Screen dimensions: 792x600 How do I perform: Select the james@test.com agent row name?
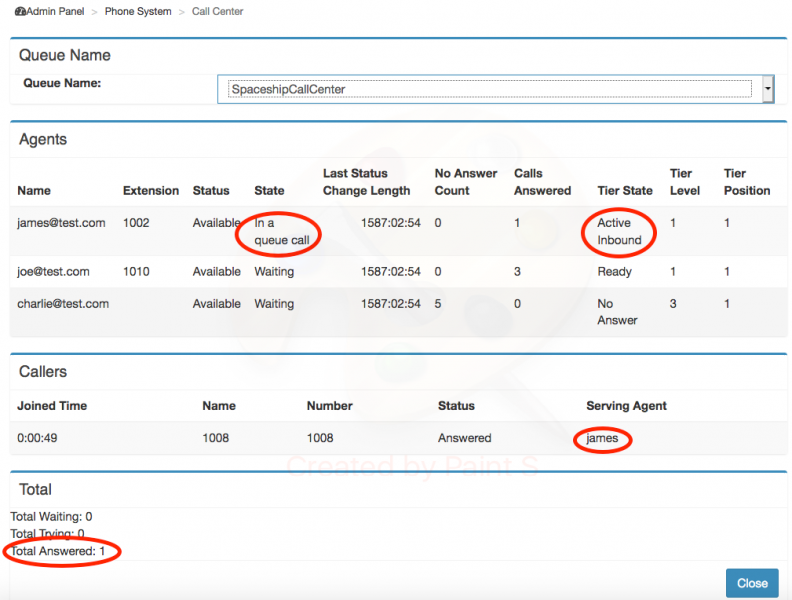(61, 223)
